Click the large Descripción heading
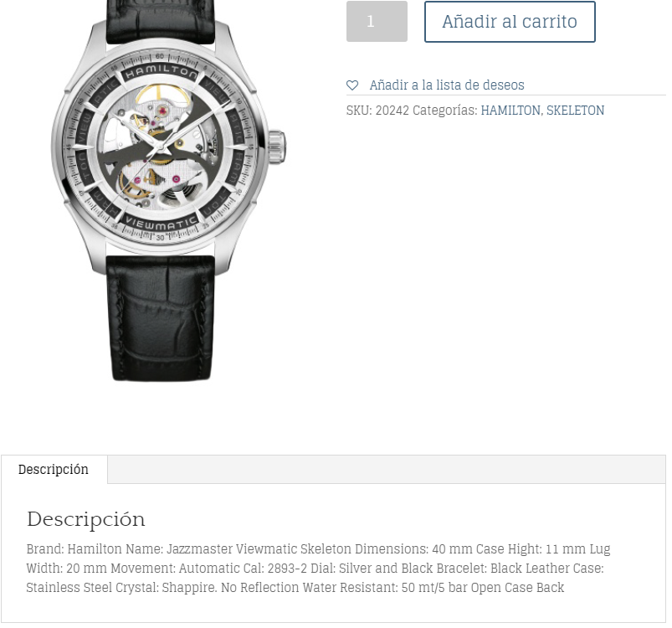 tap(85, 519)
